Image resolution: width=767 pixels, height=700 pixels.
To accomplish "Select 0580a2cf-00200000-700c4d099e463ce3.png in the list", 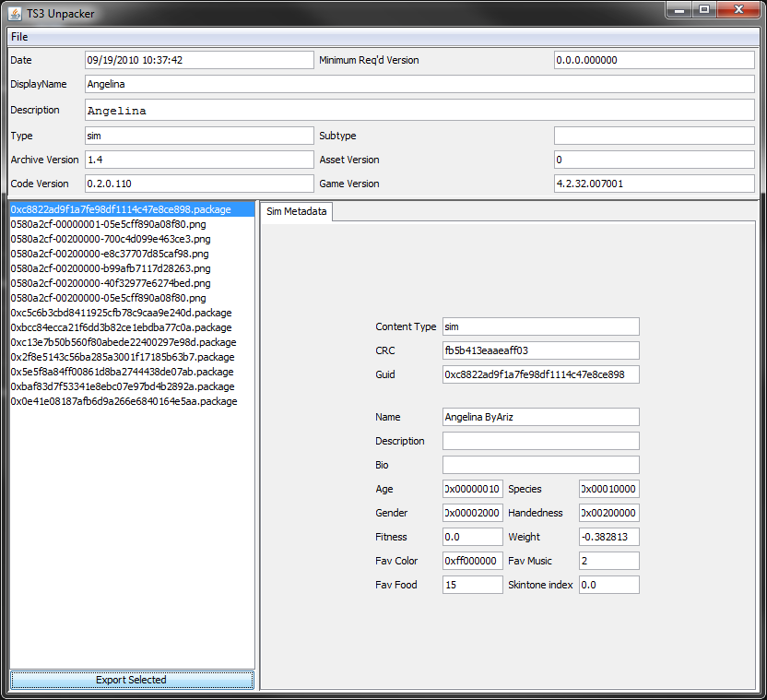I will pos(132,239).
